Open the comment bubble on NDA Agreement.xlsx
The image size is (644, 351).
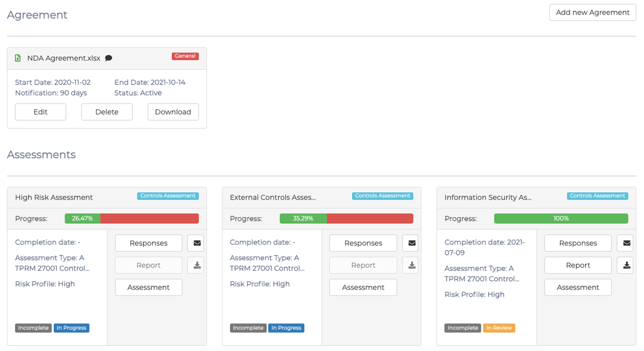pyautogui.click(x=109, y=58)
